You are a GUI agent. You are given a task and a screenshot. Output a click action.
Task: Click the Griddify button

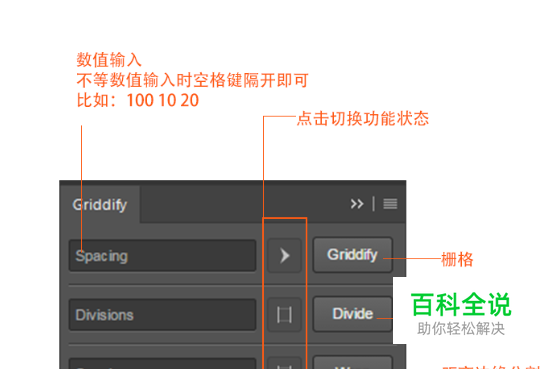(352, 255)
